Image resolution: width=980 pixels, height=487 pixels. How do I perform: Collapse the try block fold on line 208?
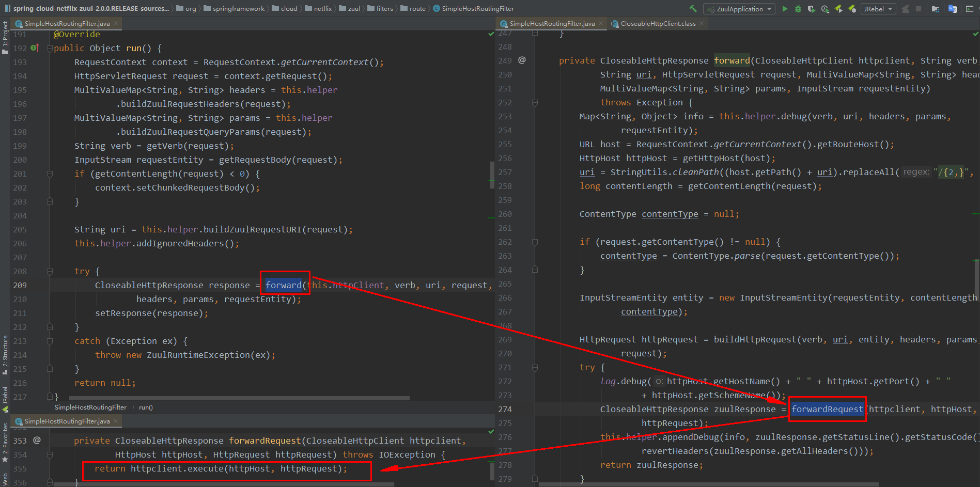[x=50, y=272]
